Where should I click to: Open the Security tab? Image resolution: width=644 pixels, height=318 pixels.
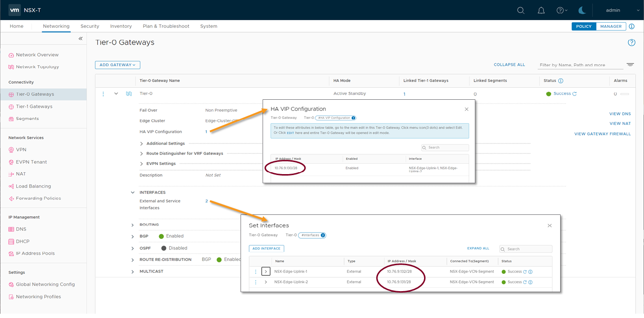click(x=90, y=26)
